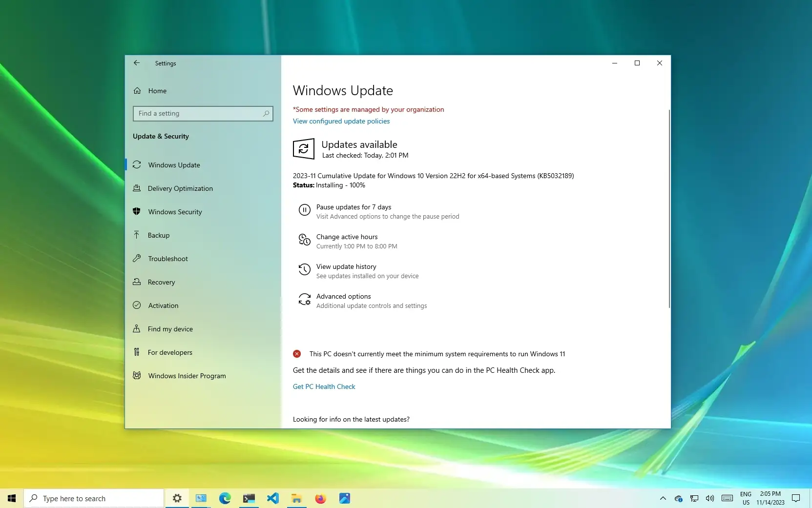Click the Troubleshoot wrench icon

pyautogui.click(x=137, y=259)
